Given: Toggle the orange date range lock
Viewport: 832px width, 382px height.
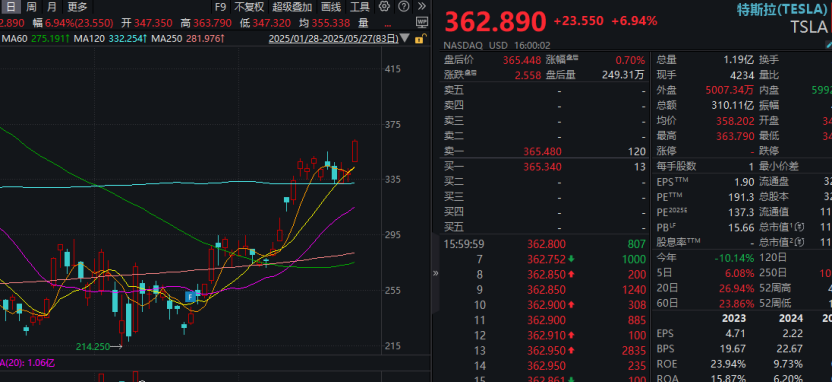Looking at the screenshot, I should pyautogui.click(x=419, y=39).
